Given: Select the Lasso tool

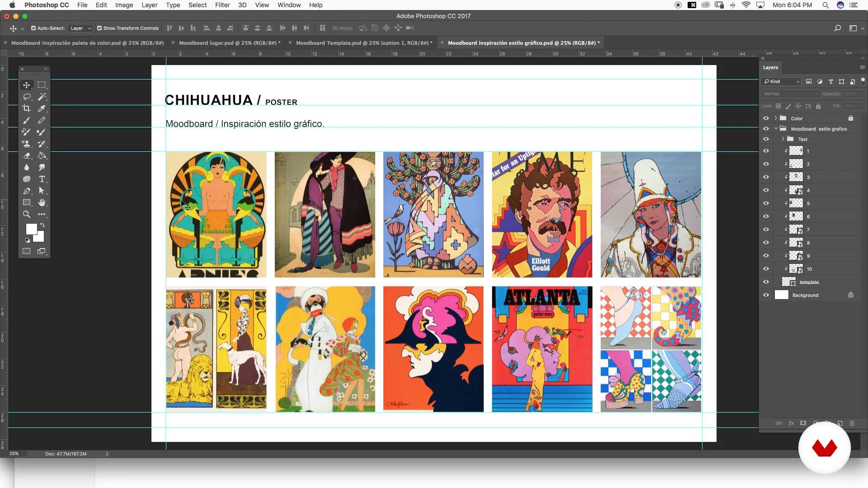Looking at the screenshot, I should [x=27, y=97].
